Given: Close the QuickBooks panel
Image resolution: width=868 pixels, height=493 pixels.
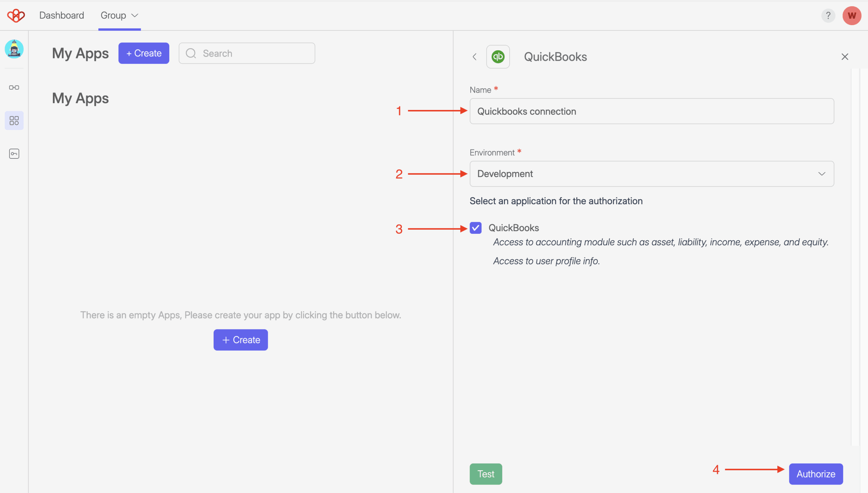Looking at the screenshot, I should 845,57.
